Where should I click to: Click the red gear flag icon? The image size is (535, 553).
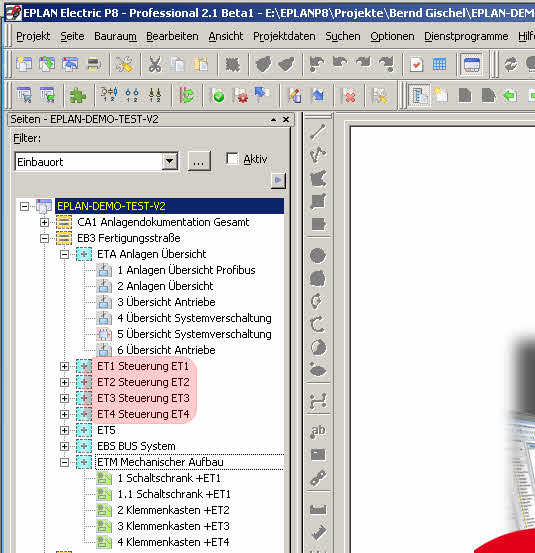241,95
